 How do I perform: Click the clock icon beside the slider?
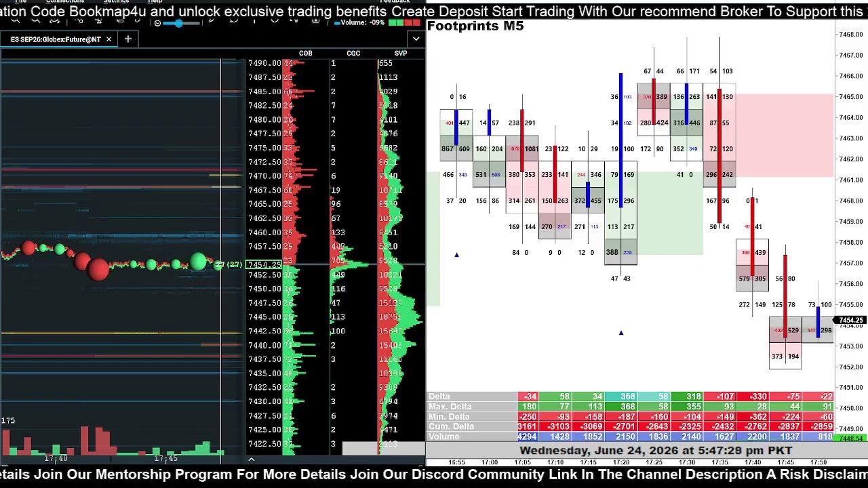pos(158,23)
